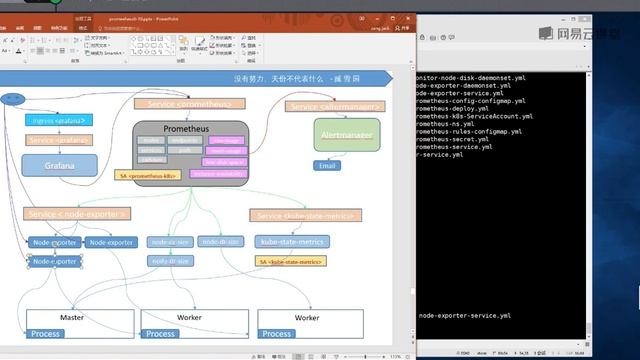
Task: Open the Paragraph group dialog launcher
Action: [125, 61]
